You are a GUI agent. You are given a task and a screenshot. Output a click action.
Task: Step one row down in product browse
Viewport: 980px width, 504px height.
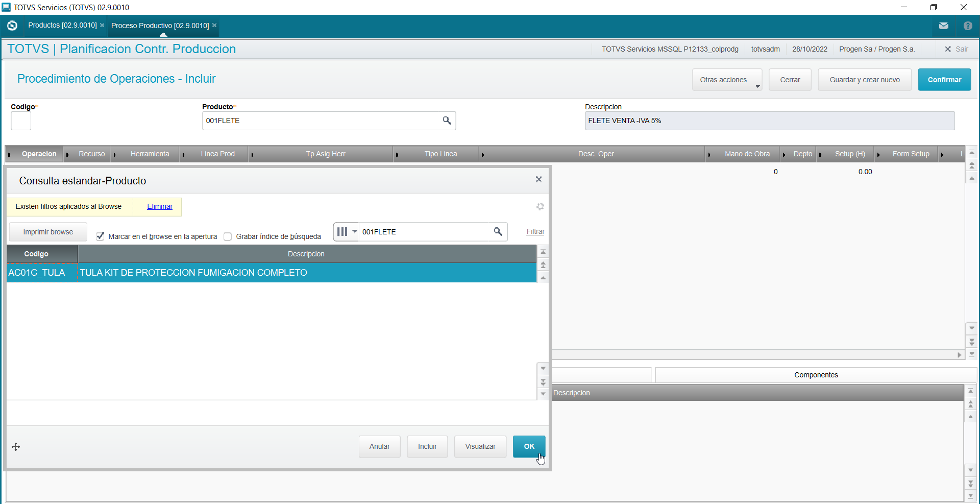pyautogui.click(x=543, y=368)
